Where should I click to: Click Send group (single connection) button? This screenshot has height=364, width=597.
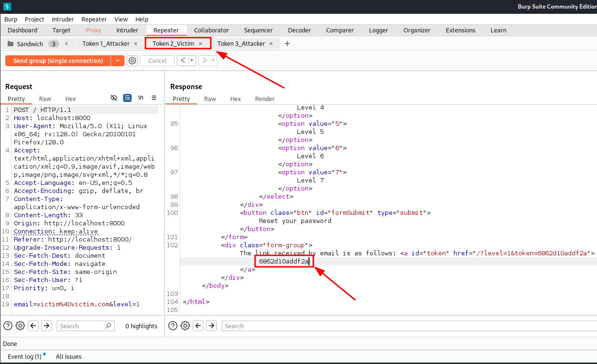pos(58,61)
